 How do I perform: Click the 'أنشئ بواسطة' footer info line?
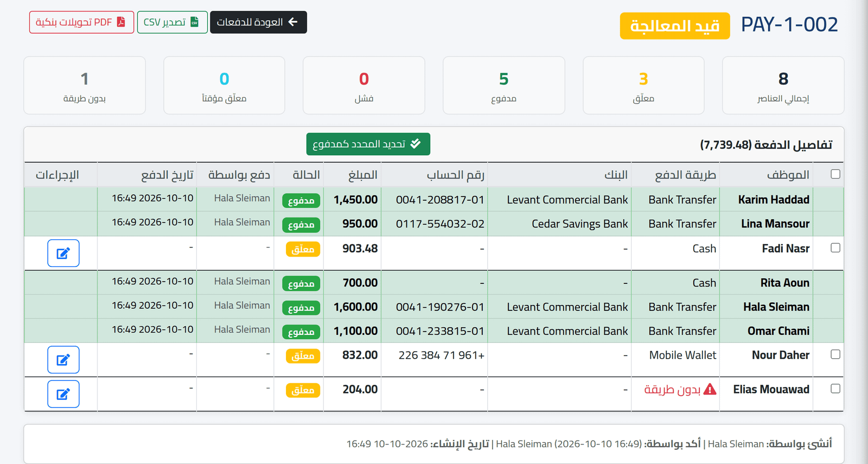(589, 444)
